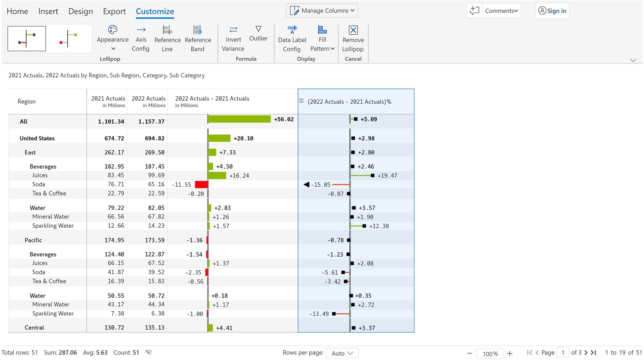The height and width of the screenshot is (361, 644).
Task: Click the Sign in button
Action: [x=552, y=11]
